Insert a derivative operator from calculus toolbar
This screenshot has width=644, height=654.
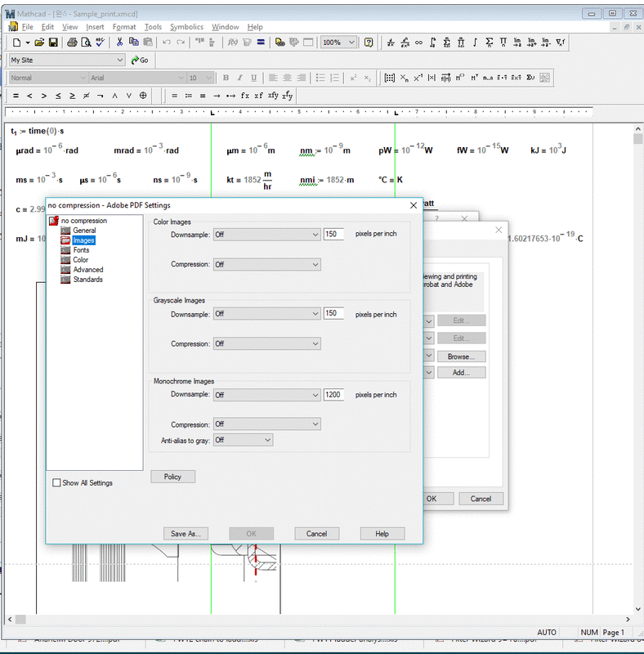391,43
